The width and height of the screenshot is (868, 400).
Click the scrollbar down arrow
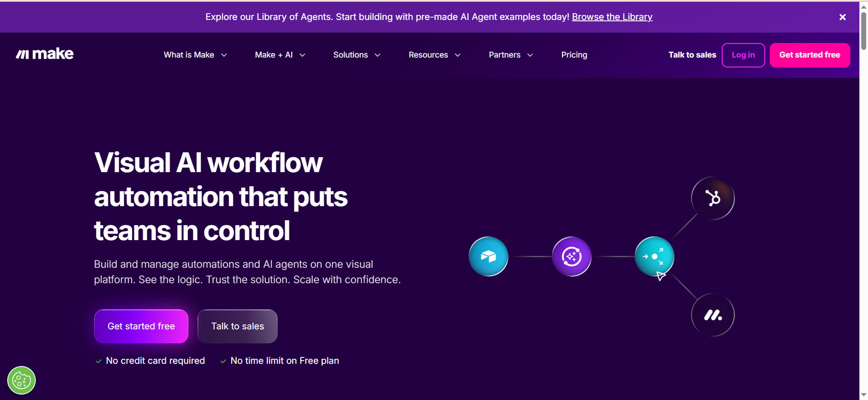pos(863,395)
